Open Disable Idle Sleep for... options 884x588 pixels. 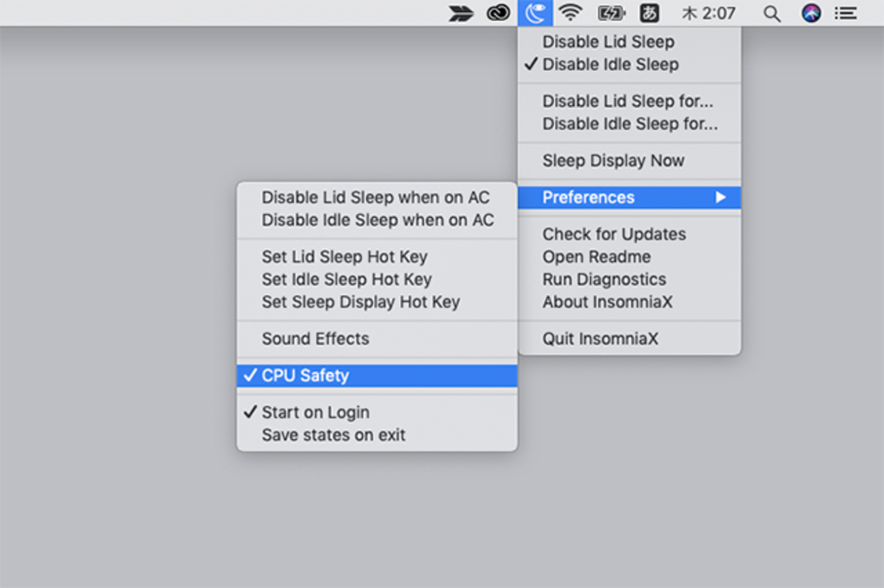coord(630,124)
